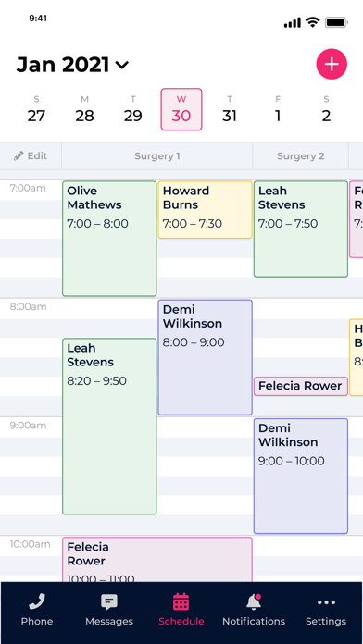
Task: Tap the battery status icon
Action: (337, 22)
